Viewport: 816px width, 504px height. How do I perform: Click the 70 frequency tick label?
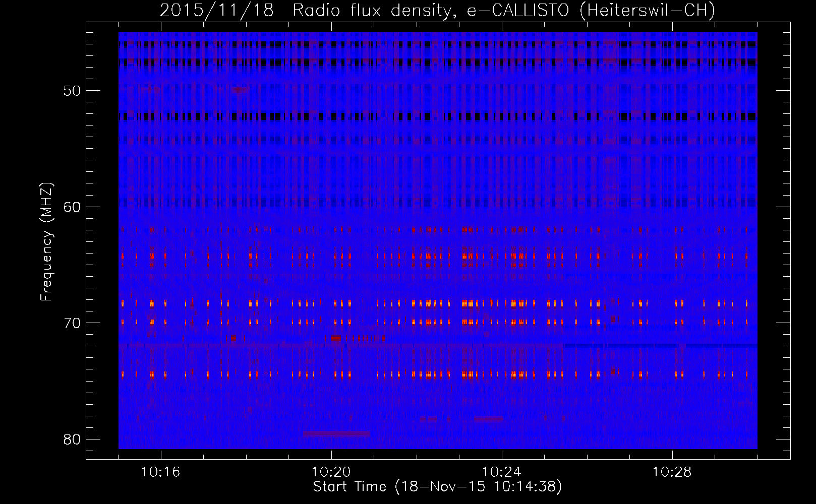point(72,323)
